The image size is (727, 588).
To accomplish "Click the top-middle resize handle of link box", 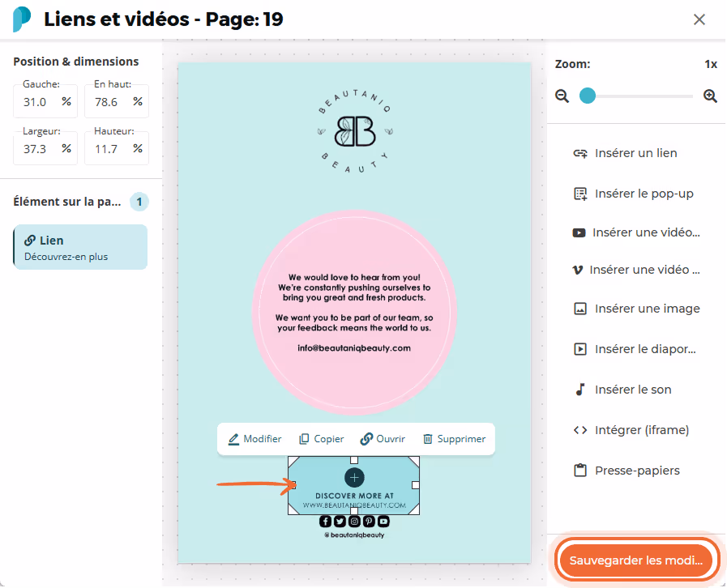I will 354,460.
